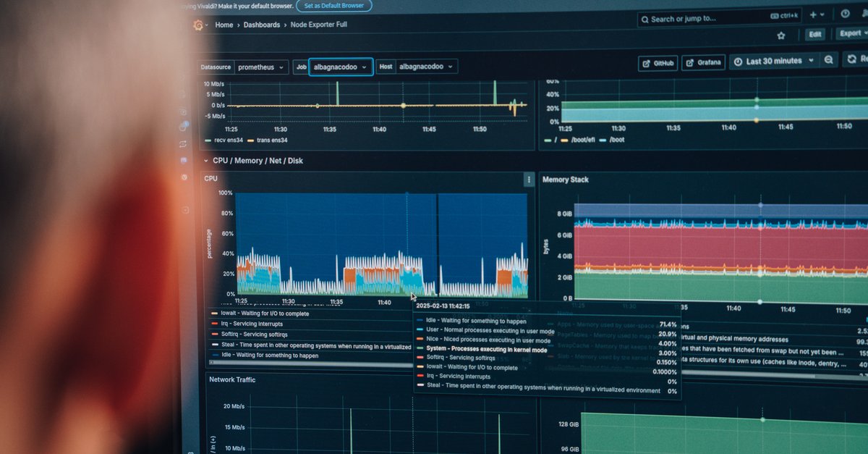Collapse the CPU / Memory / Net / Disk row
This screenshot has height=454, width=868.
(205, 161)
